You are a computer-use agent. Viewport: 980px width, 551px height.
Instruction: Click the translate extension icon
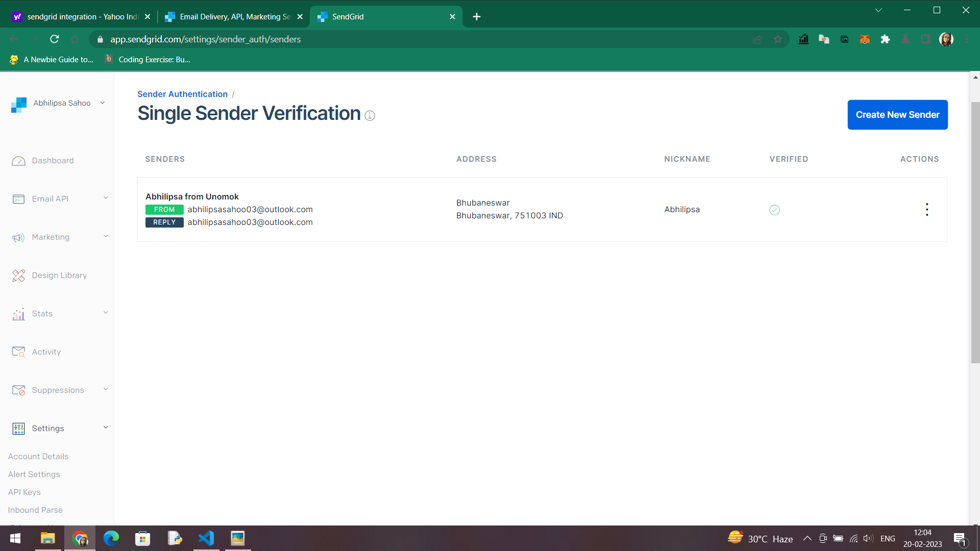(x=824, y=39)
